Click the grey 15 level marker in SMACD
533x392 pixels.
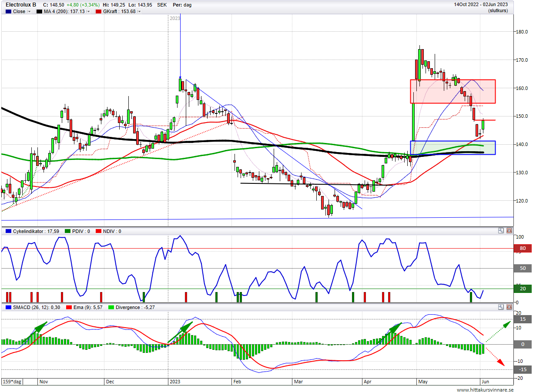click(523, 319)
